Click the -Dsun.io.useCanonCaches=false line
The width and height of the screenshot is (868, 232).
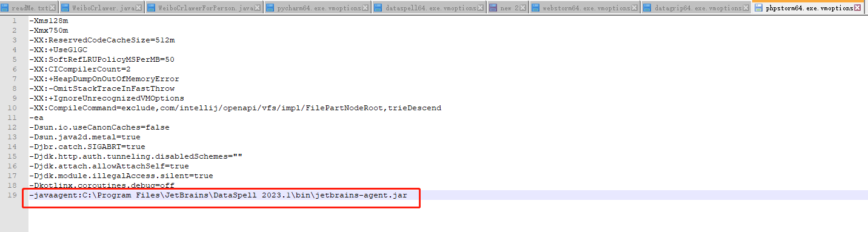pyautogui.click(x=99, y=127)
